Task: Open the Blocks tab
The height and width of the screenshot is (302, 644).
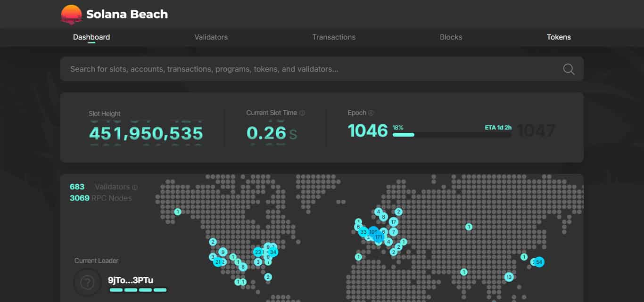Action: [451, 37]
